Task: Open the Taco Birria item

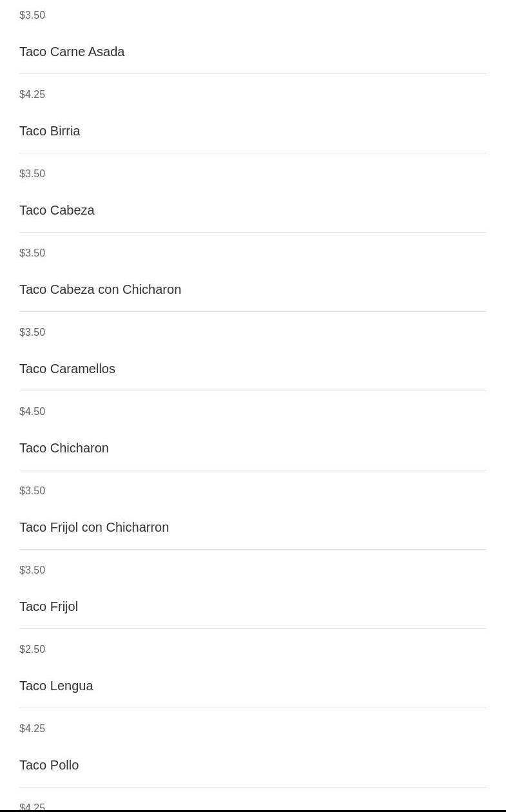Action: (50, 131)
